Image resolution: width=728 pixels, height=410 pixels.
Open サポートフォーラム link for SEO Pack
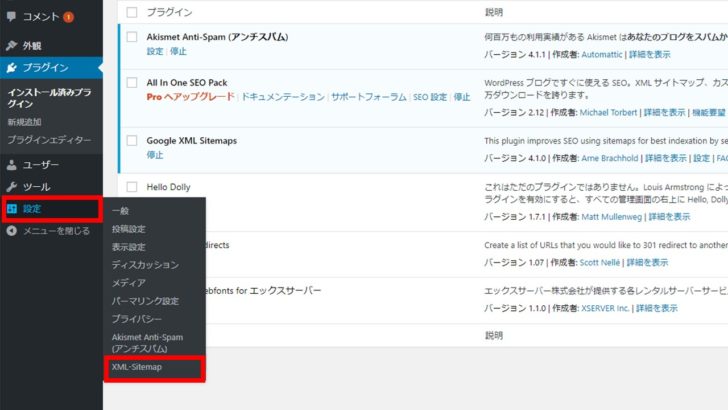pos(369,97)
